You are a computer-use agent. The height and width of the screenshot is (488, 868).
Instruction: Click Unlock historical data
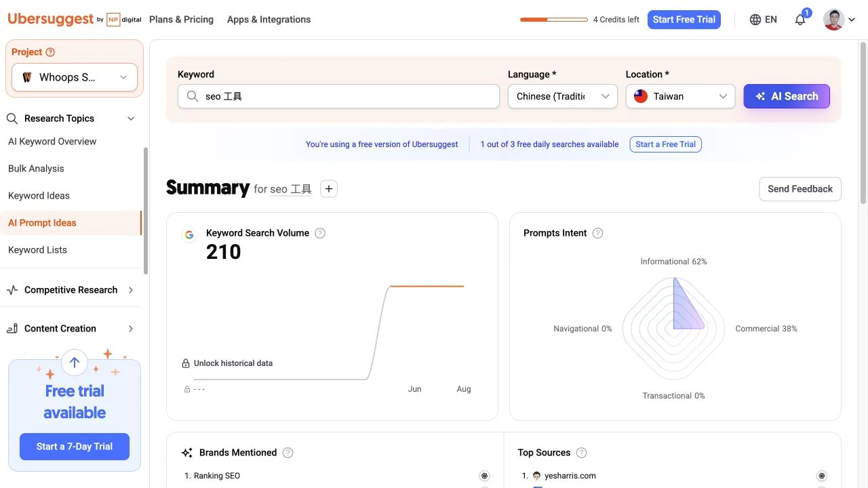(x=233, y=363)
